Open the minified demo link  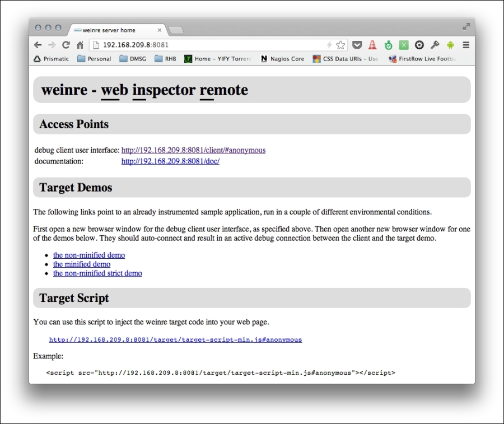click(x=82, y=264)
